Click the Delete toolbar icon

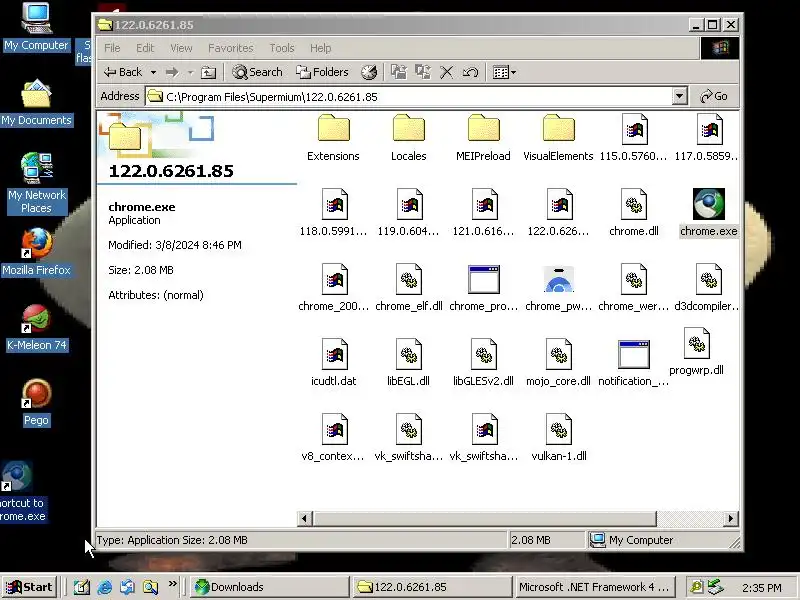[446, 72]
